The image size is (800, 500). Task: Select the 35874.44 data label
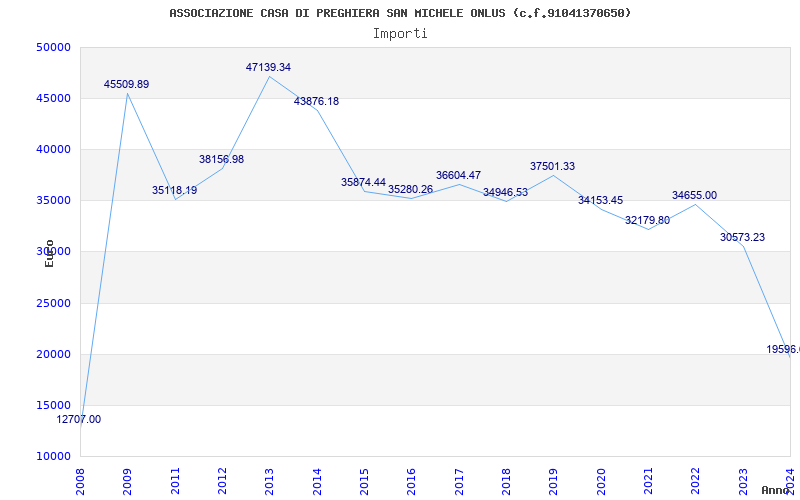[x=363, y=182]
